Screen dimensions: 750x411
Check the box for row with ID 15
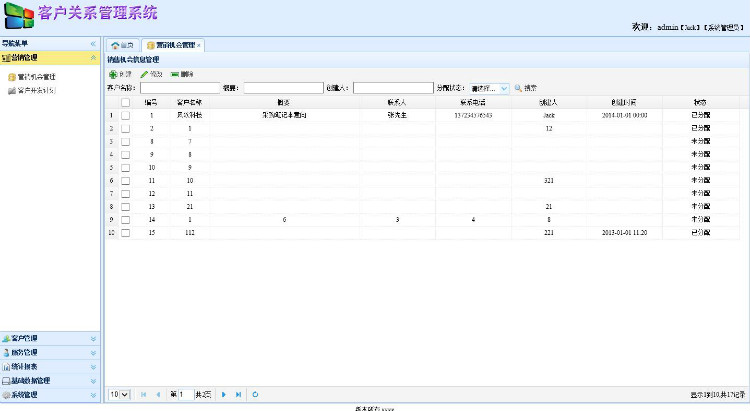(125, 233)
